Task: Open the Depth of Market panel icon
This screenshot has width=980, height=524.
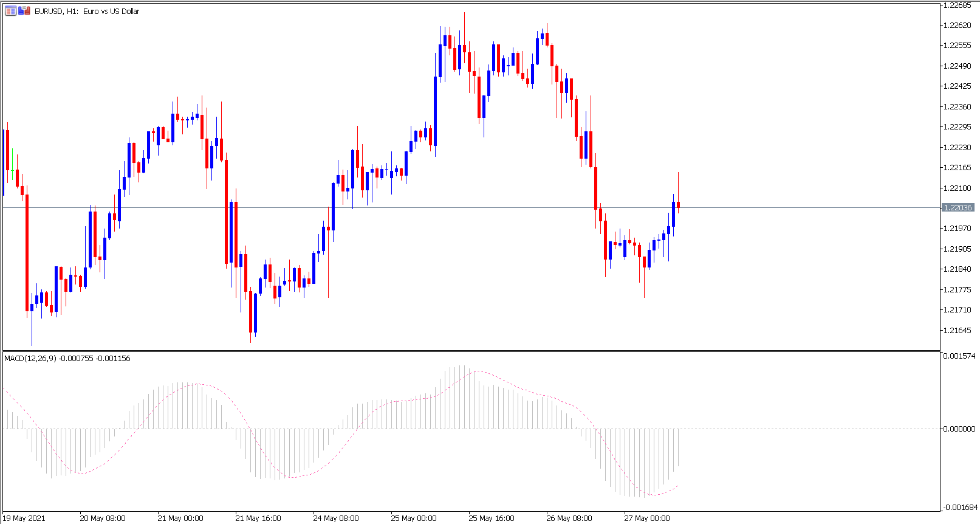Action: pyautogui.click(x=11, y=11)
